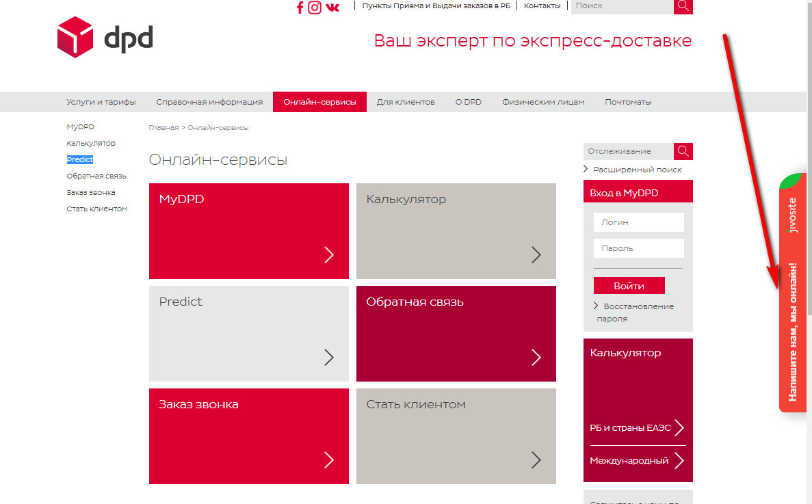The image size is (812, 504).
Task: Select Международный calculator link
Action: [x=629, y=460]
